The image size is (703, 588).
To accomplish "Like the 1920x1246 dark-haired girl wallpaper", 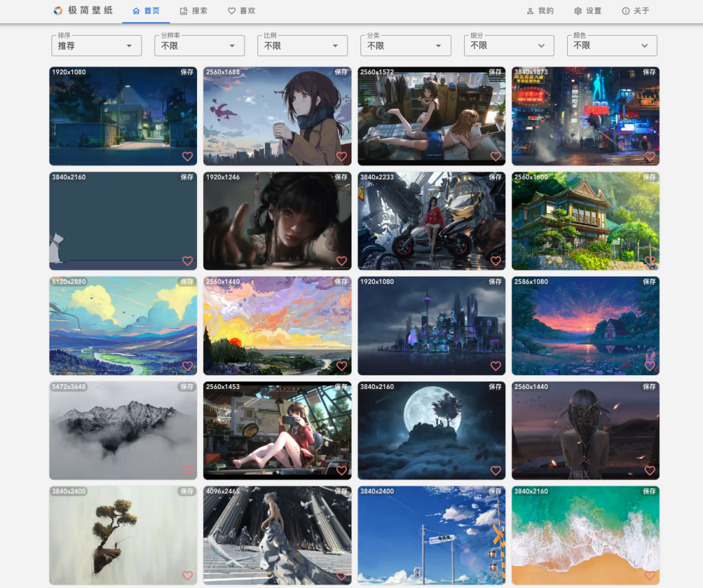I will [342, 261].
